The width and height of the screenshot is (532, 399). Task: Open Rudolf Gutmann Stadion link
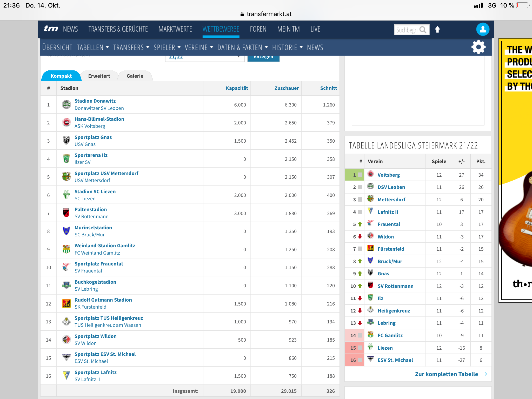coord(103,300)
